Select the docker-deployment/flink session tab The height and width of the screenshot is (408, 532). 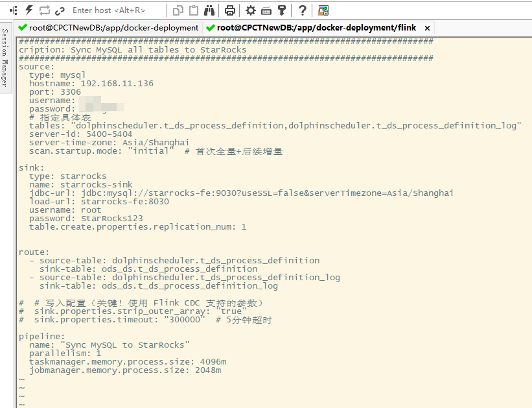point(316,28)
